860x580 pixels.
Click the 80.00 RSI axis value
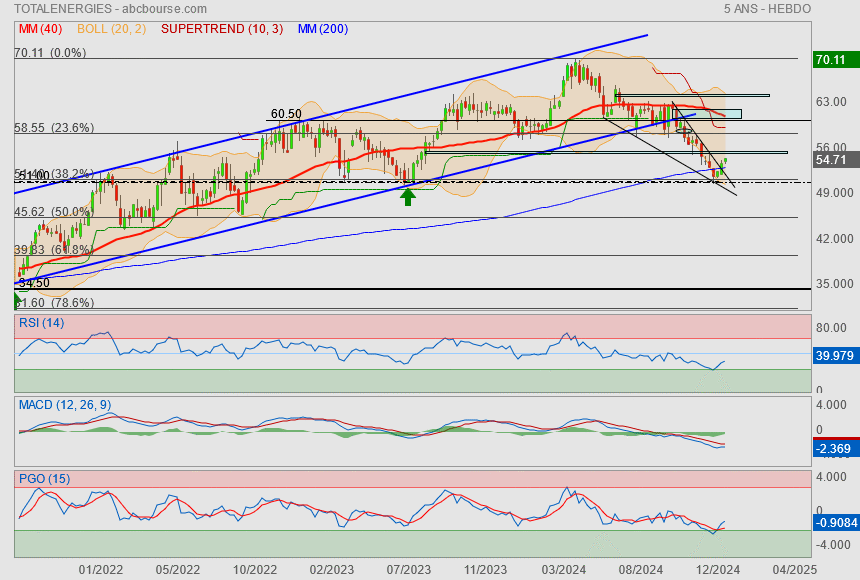(x=831, y=328)
